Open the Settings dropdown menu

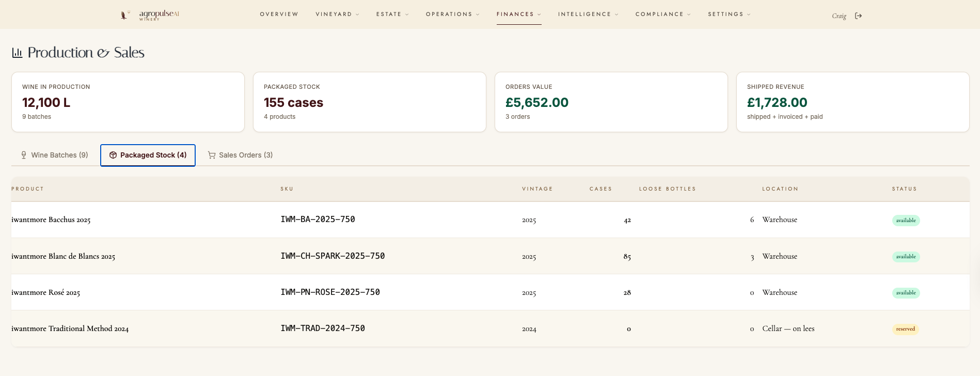[729, 14]
